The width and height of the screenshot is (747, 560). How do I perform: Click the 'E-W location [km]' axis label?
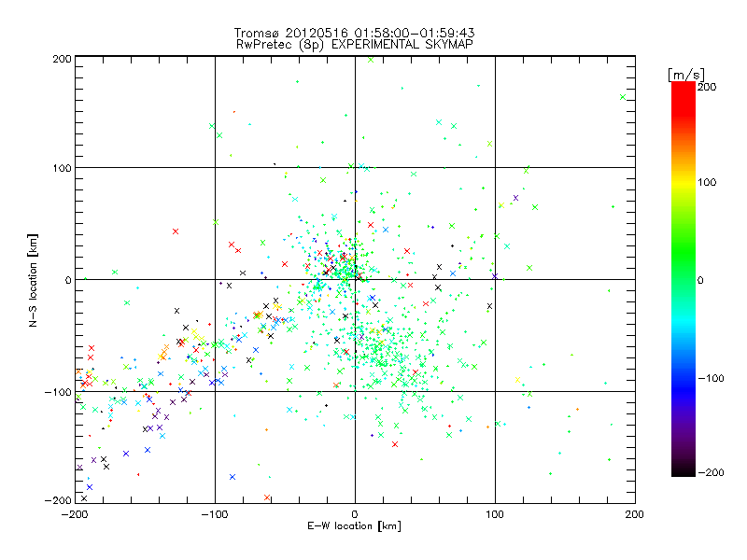354,526
